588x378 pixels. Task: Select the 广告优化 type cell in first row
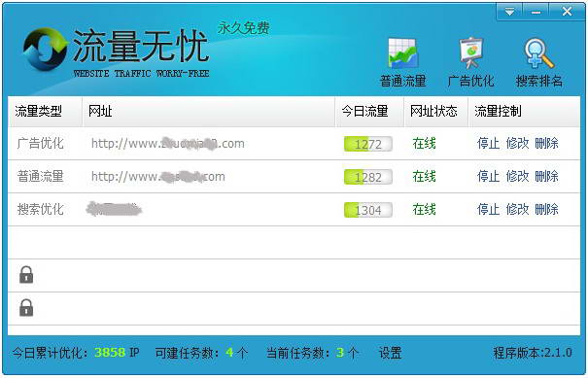click(x=41, y=143)
